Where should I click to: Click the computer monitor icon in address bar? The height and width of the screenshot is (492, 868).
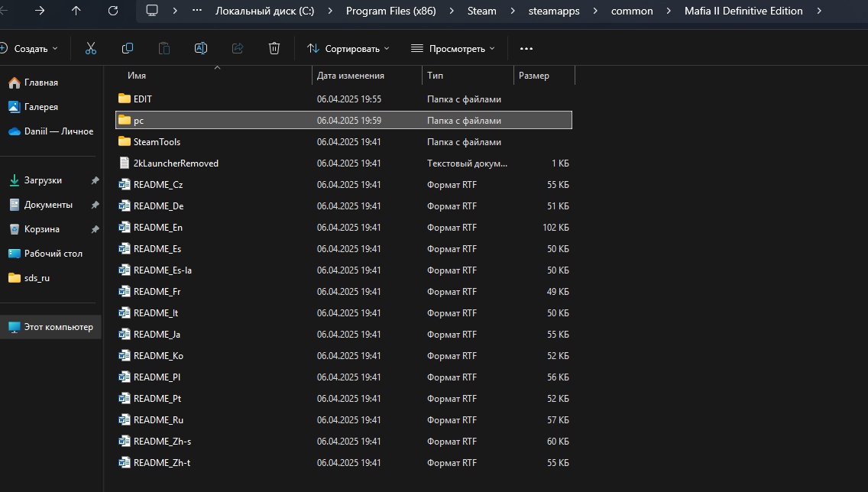pos(152,11)
